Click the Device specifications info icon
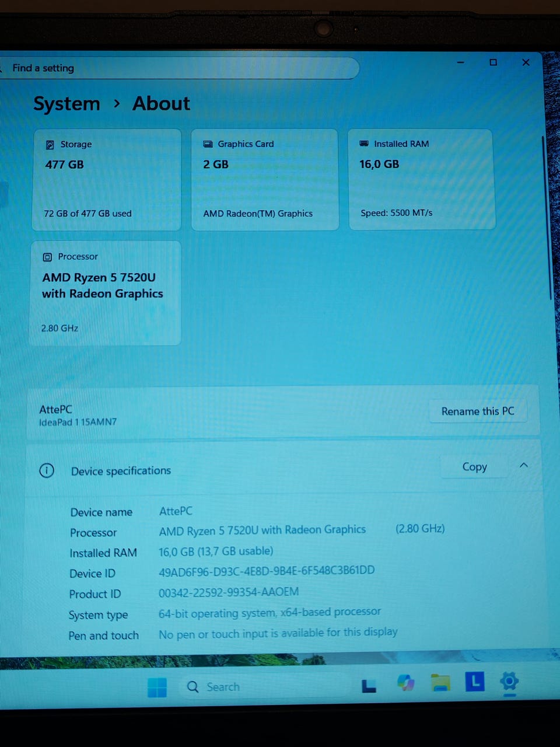Screen dimensions: 560x747 click(x=47, y=470)
